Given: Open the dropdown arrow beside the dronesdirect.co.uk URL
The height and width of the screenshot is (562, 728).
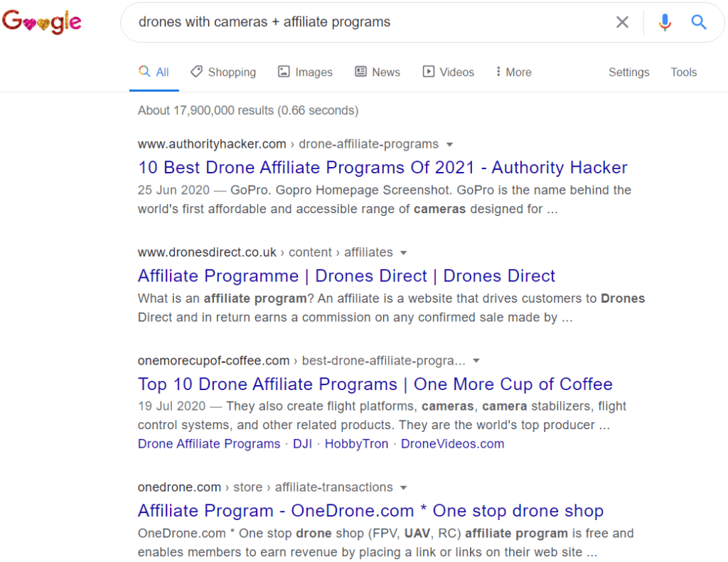Looking at the screenshot, I should [404, 253].
